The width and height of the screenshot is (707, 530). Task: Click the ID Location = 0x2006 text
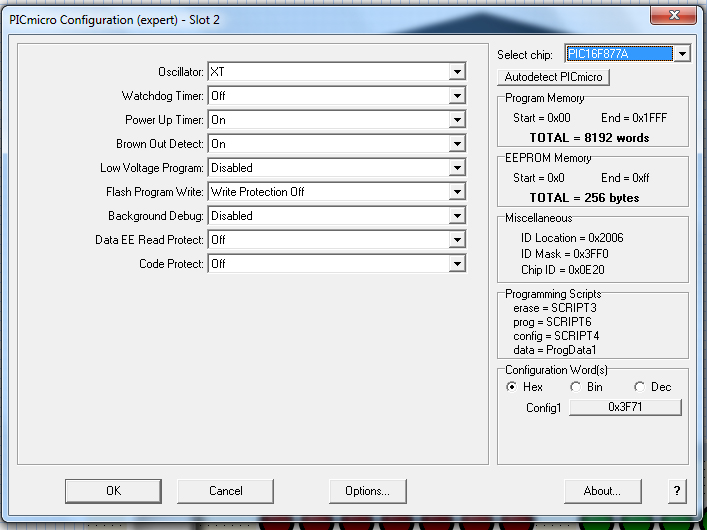point(572,238)
